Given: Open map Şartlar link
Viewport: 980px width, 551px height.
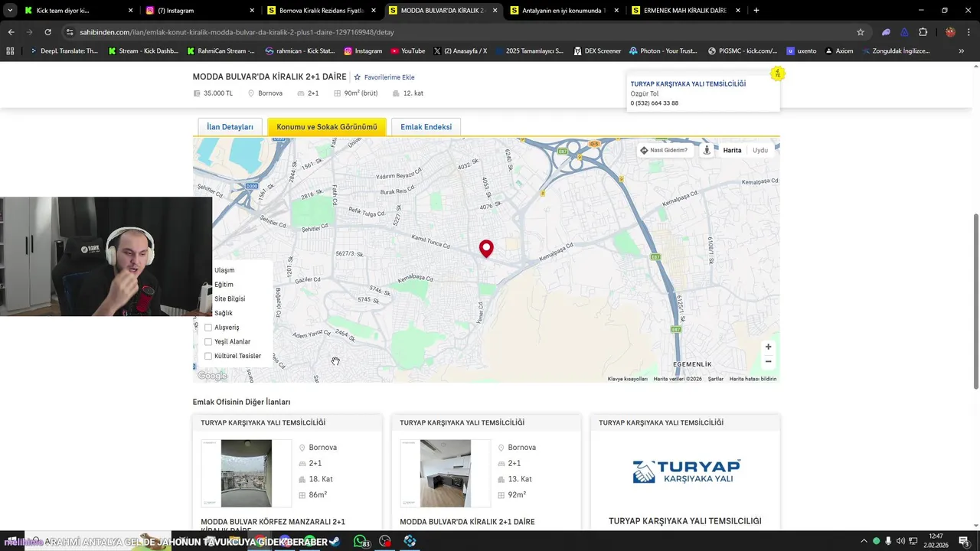Looking at the screenshot, I should 715,379.
